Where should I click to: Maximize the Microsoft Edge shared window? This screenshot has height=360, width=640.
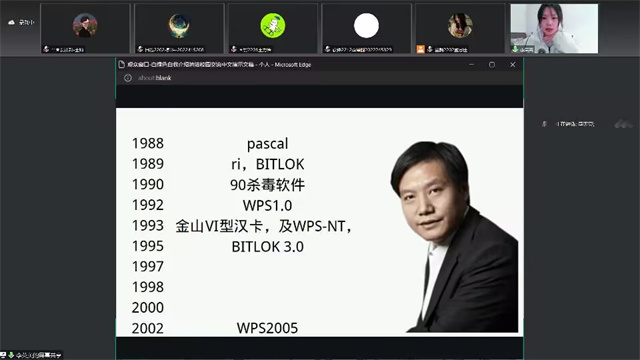tap(492, 64)
